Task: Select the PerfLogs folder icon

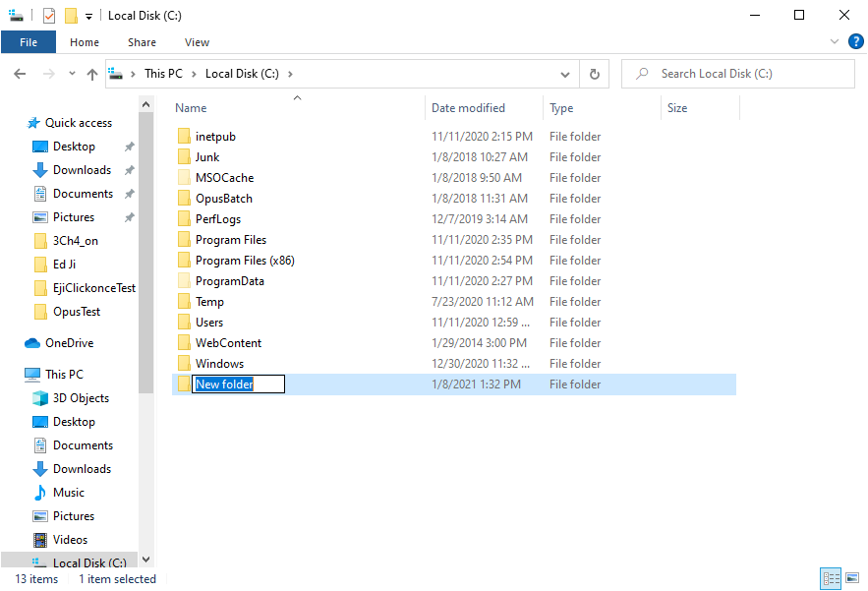Action: pos(185,218)
